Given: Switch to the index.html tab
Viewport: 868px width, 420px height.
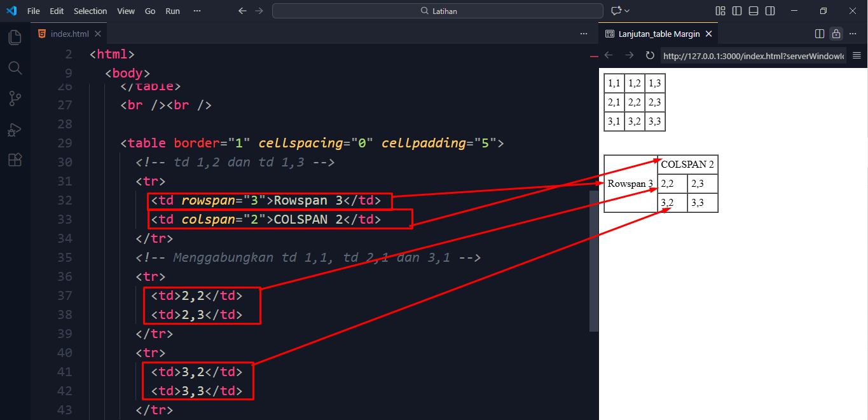Looking at the screenshot, I should pos(70,34).
